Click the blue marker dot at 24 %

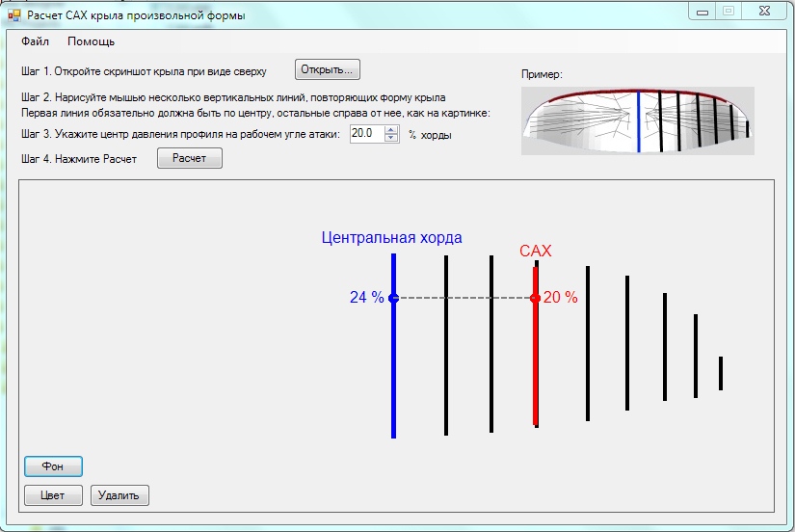point(393,299)
